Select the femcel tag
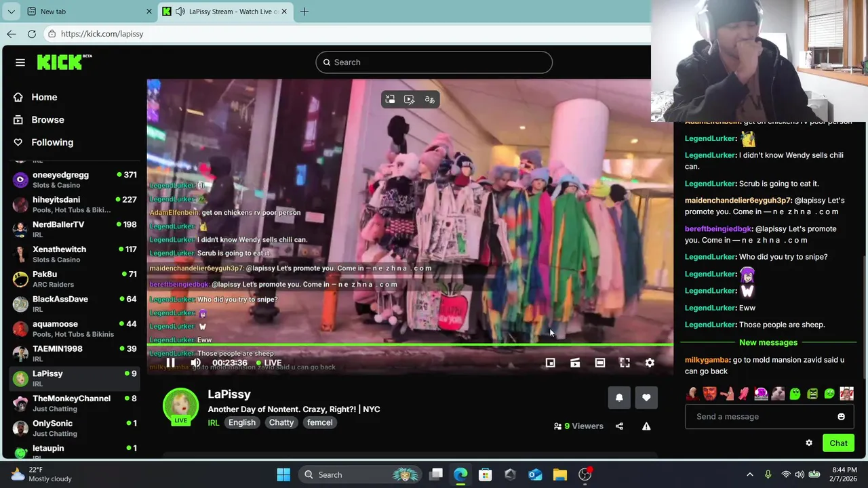 [319, 423]
